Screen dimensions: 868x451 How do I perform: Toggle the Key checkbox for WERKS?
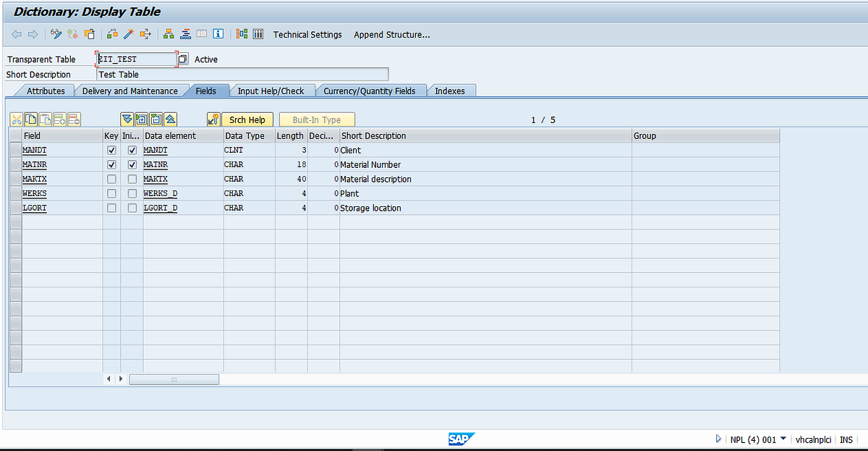111,193
